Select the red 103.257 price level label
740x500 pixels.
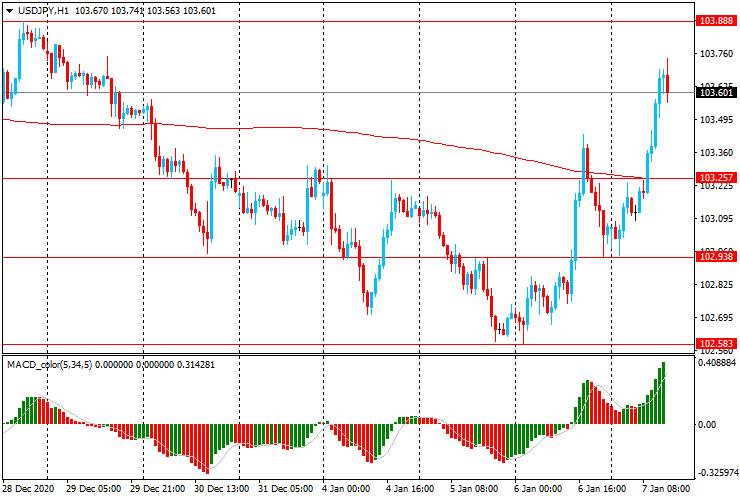(716, 178)
